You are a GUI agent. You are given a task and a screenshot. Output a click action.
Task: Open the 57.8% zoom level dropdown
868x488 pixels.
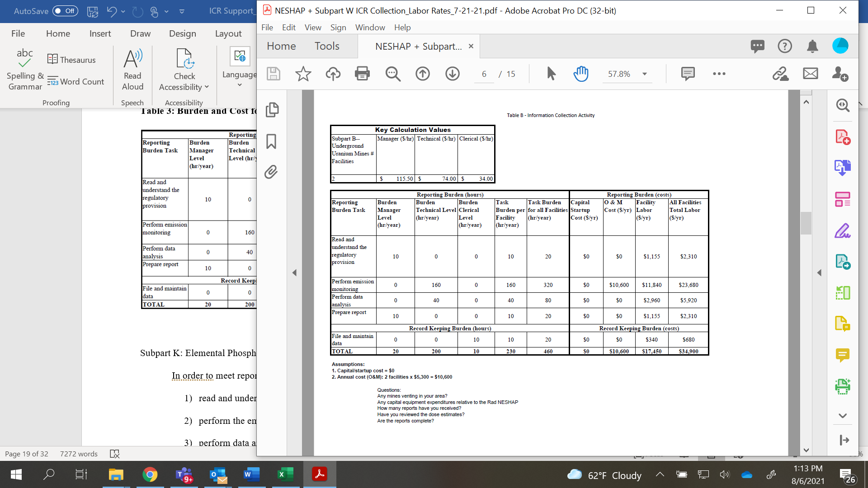pyautogui.click(x=645, y=74)
